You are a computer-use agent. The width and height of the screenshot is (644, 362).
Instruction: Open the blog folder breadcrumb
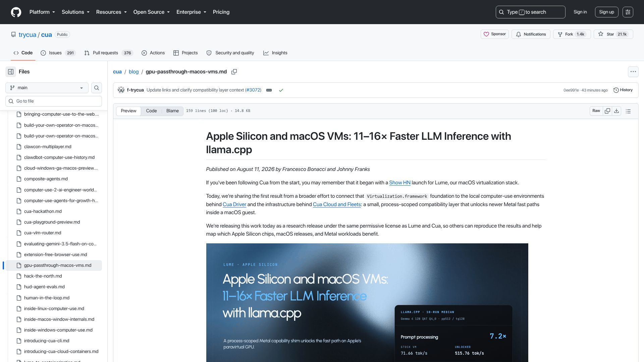[x=133, y=72]
